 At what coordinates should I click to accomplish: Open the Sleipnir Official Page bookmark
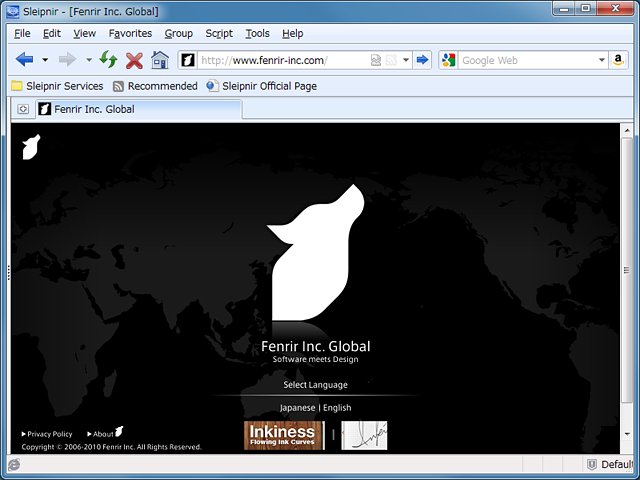(x=262, y=86)
